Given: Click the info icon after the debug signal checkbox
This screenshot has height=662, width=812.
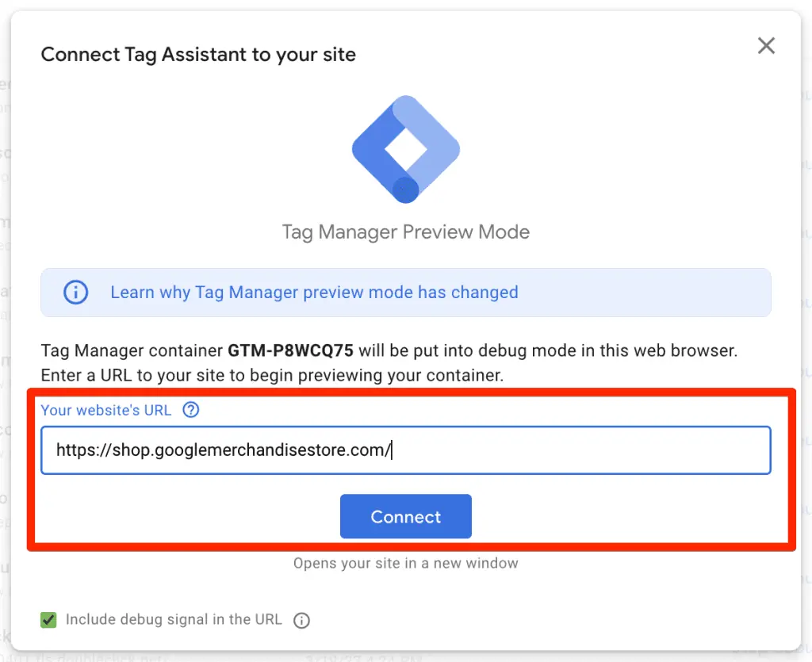Looking at the screenshot, I should (301, 621).
